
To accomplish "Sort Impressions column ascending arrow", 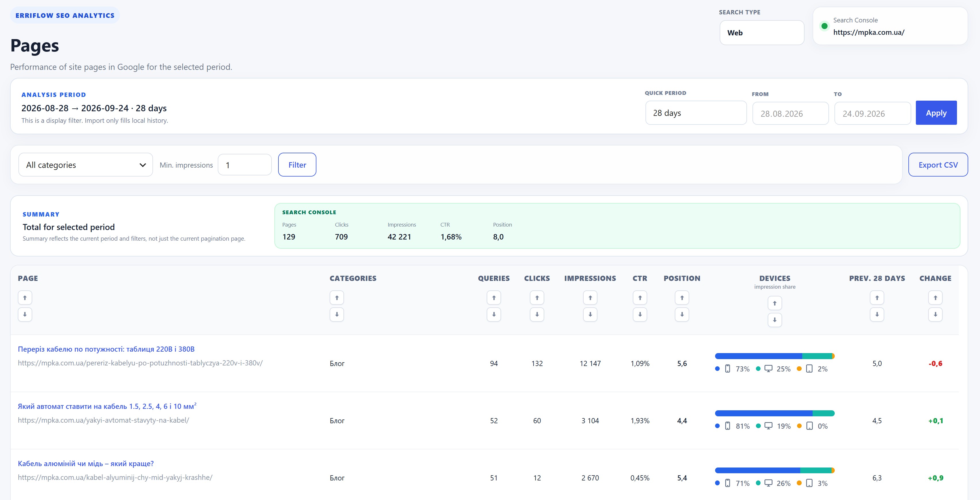I will point(590,298).
